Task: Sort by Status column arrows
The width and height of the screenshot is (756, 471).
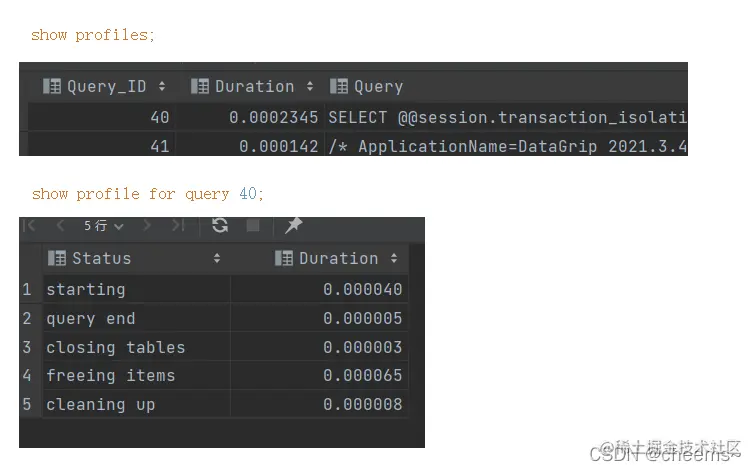Action: [x=217, y=258]
